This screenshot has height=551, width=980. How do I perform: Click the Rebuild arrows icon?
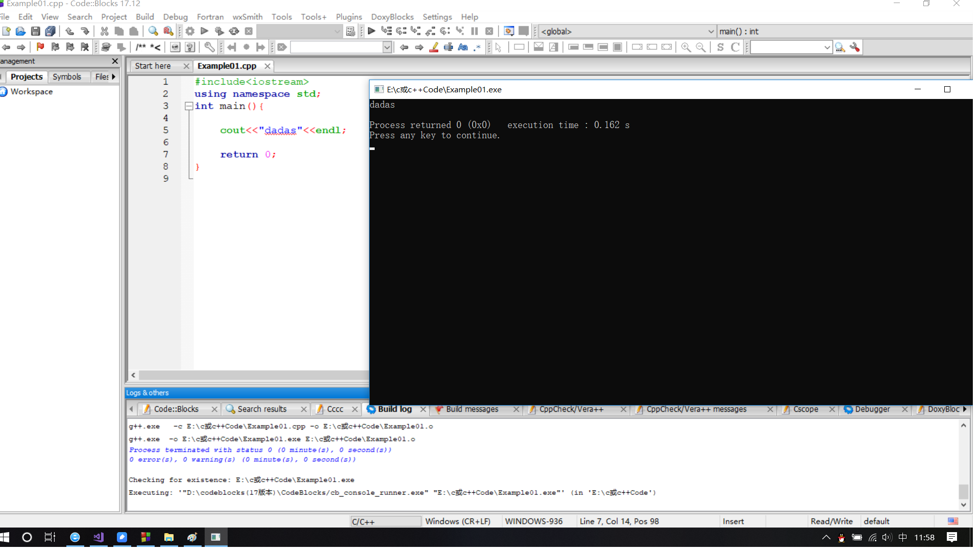tap(234, 31)
